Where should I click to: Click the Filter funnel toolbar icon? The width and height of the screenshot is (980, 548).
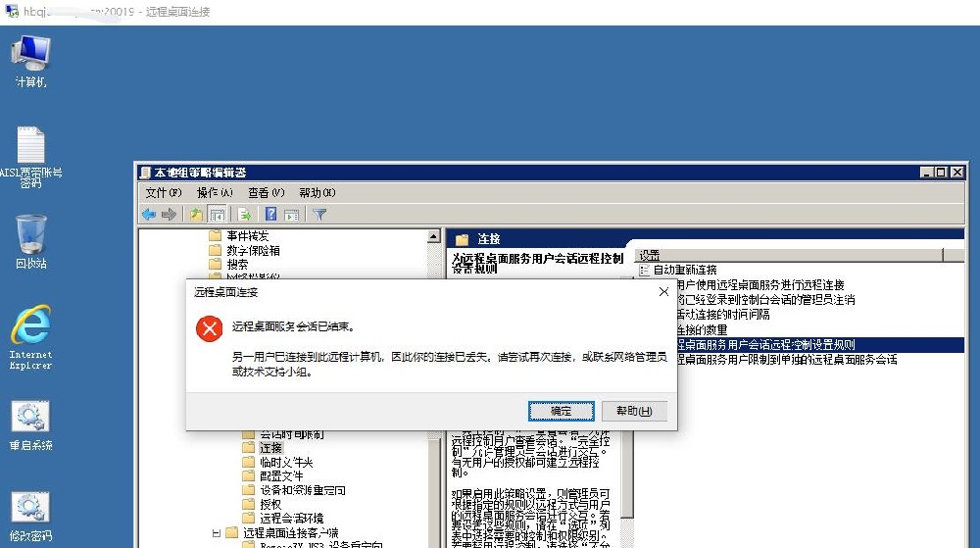319,215
